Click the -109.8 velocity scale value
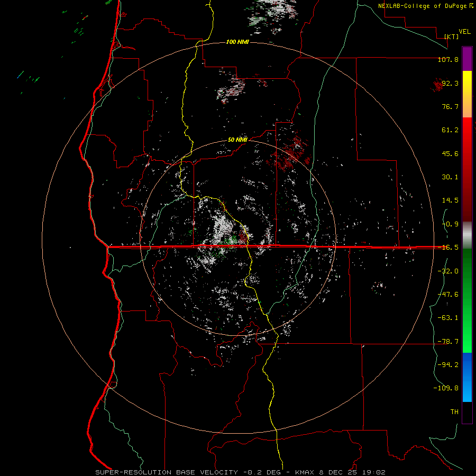Screen dimensions: 476x476 pos(446,388)
